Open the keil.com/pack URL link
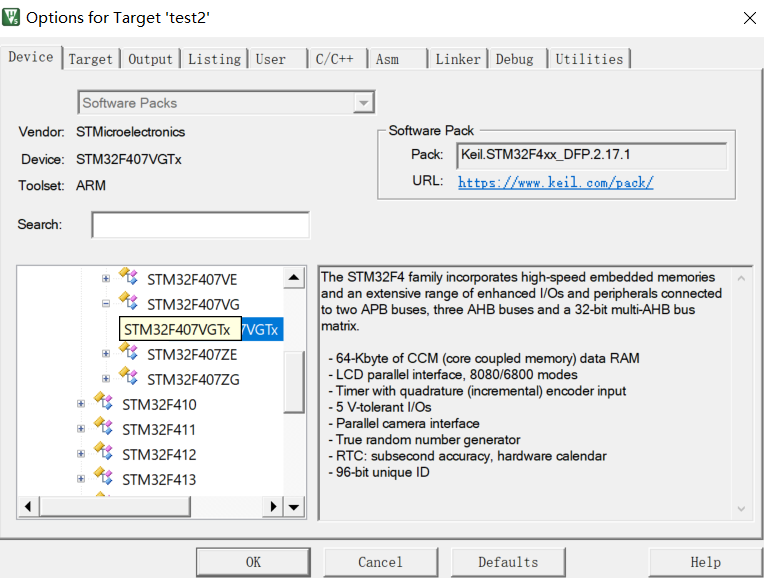 (555, 182)
